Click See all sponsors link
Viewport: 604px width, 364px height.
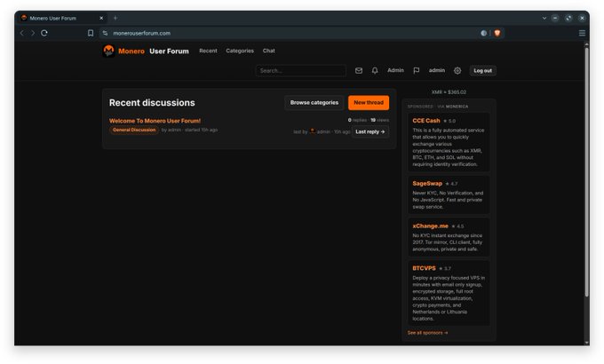427,333
